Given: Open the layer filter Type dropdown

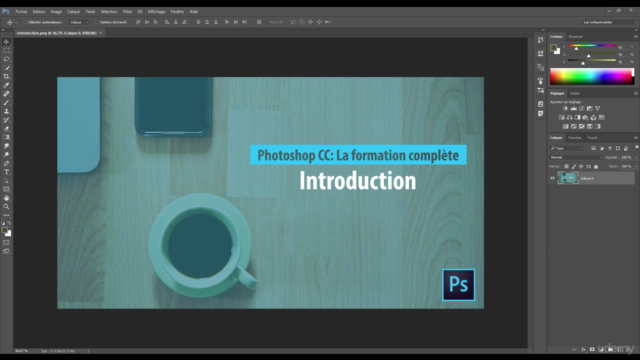Looking at the screenshot, I should [567, 148].
